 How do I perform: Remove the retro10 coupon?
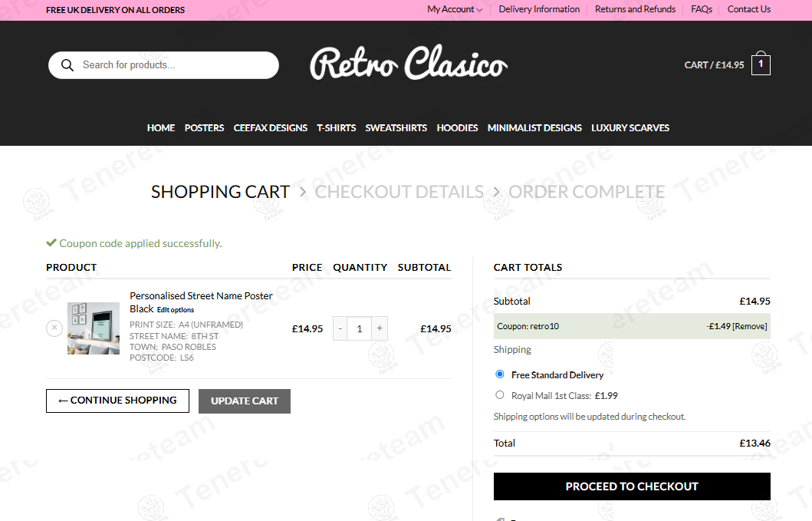[x=749, y=326]
